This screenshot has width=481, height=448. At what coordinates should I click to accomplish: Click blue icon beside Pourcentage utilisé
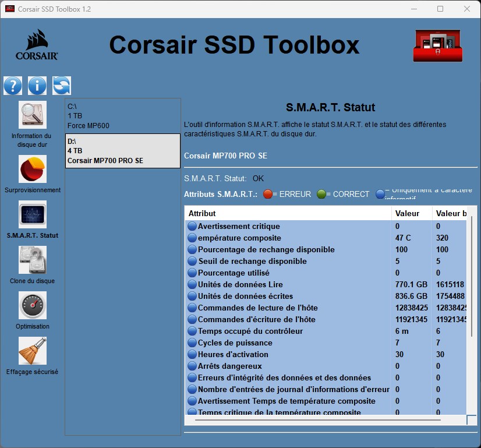click(192, 273)
